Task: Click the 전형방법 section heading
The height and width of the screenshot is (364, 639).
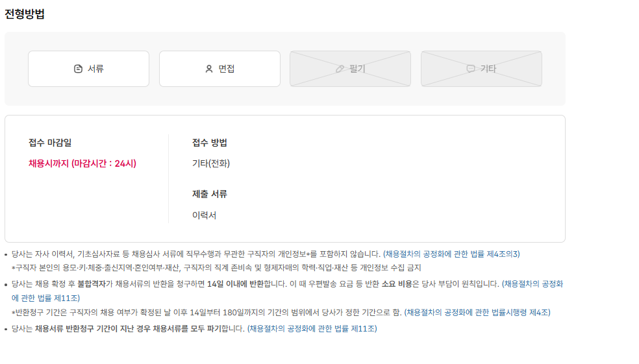Action: tap(25, 14)
